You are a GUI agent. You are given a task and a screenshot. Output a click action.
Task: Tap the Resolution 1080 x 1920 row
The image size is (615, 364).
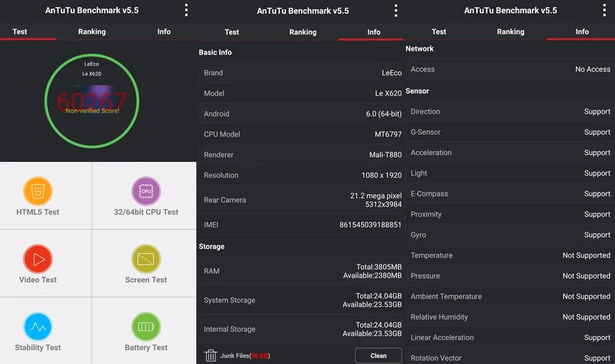pyautogui.click(x=301, y=175)
